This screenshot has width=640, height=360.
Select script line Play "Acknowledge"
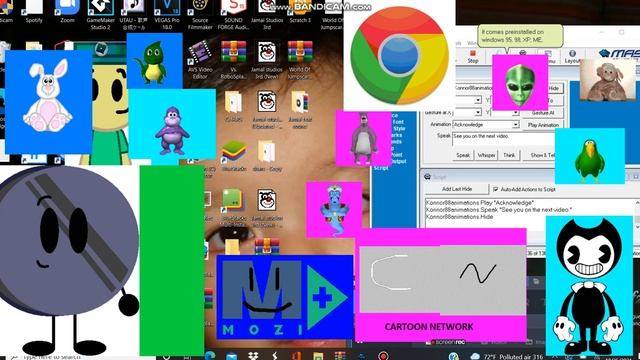click(479, 202)
